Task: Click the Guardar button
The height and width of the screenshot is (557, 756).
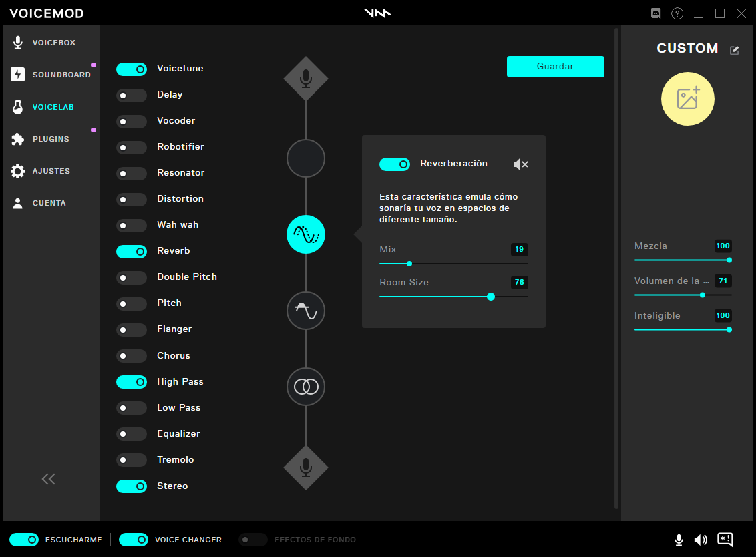Action: point(556,67)
